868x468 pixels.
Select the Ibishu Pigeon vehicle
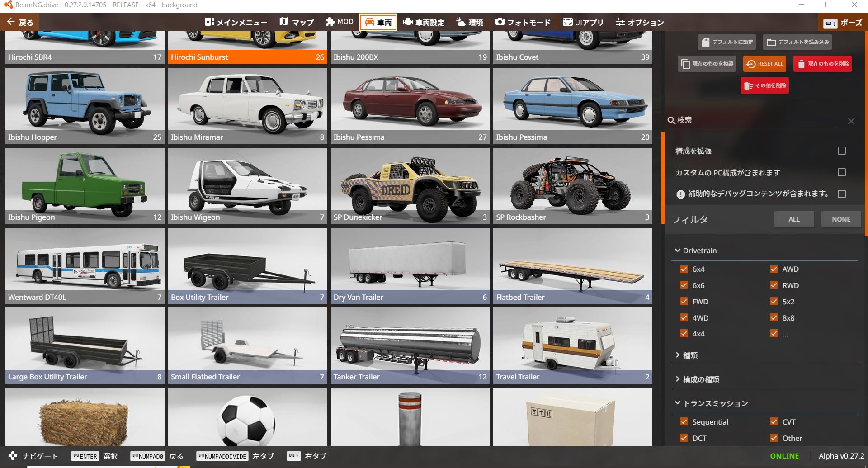85,186
